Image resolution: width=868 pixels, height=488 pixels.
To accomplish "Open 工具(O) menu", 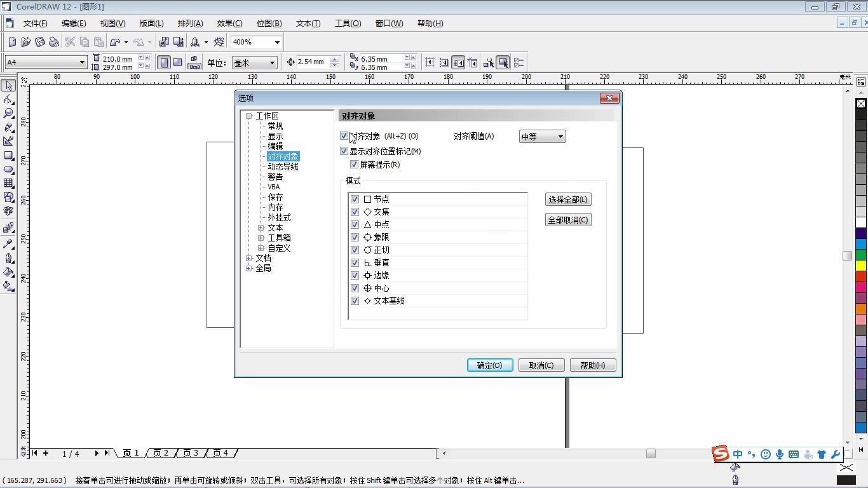I will pos(348,24).
